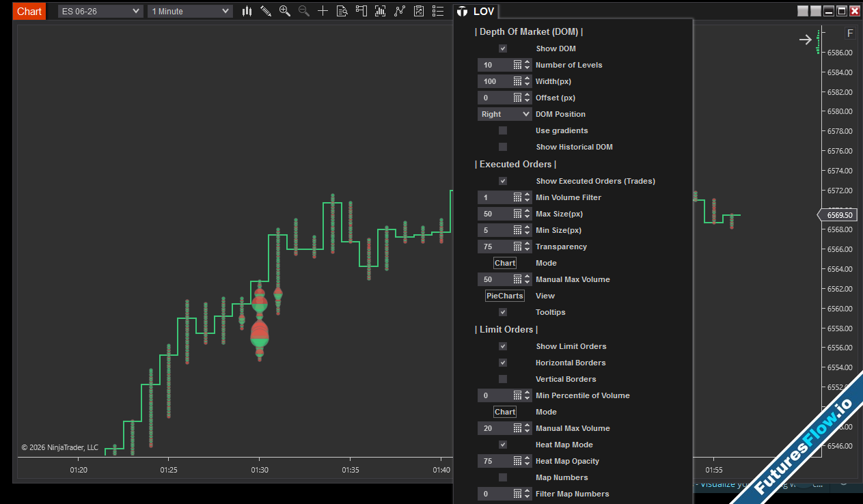Click the Executed Orders Chart mode button

coord(505,263)
